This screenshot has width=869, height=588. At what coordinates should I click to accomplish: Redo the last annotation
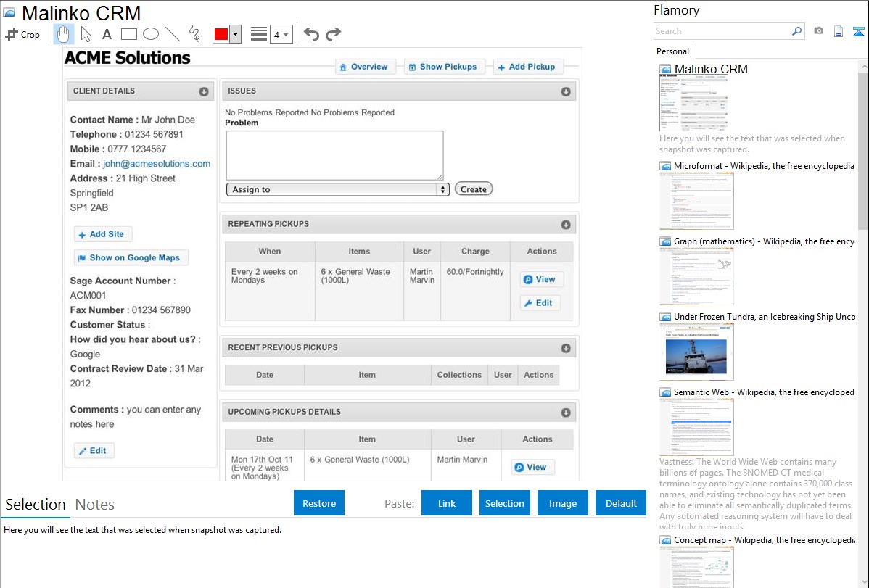click(x=333, y=34)
